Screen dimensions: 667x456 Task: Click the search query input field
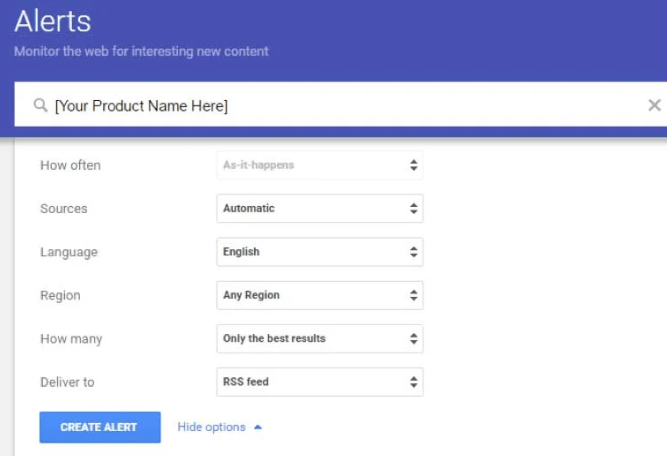tap(340, 105)
